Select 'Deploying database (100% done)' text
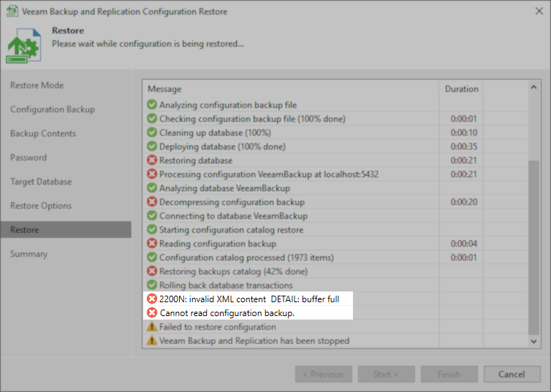The image size is (551, 392). click(x=222, y=147)
